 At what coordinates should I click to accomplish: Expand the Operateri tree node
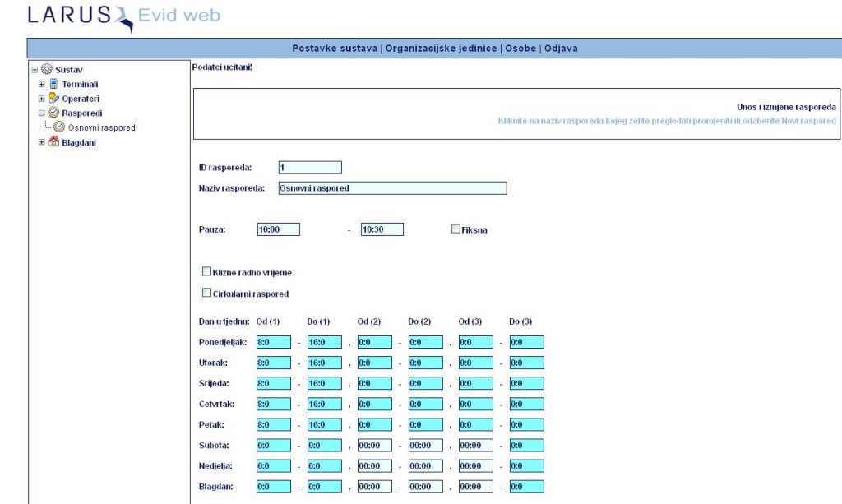pos(42,99)
